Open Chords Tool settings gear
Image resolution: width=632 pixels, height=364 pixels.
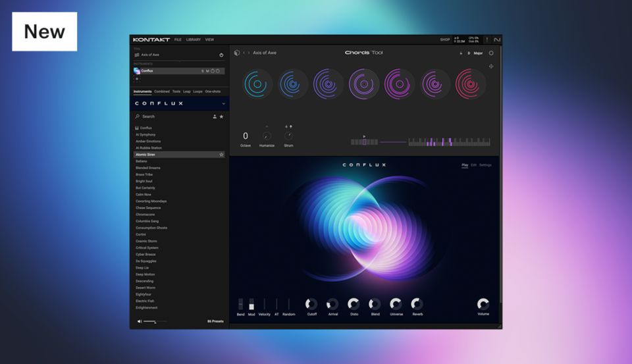(x=491, y=53)
